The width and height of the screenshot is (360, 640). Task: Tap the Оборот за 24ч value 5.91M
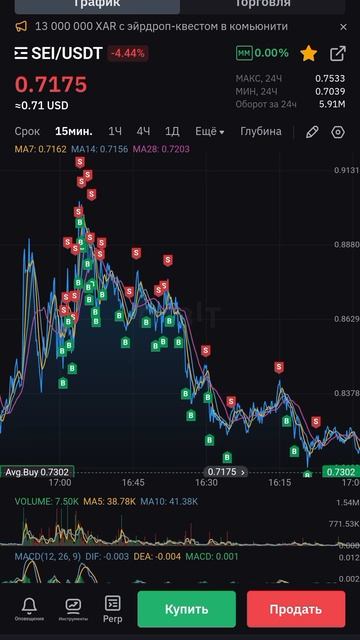[332, 104]
